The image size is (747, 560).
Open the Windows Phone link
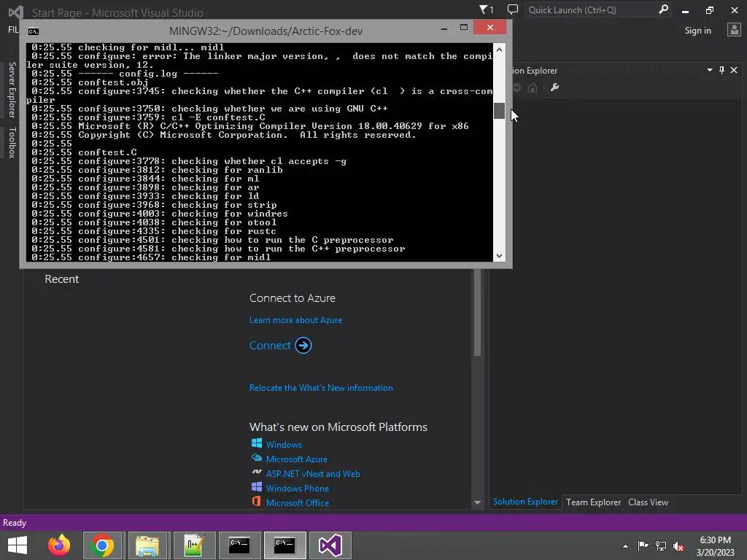pos(298,488)
